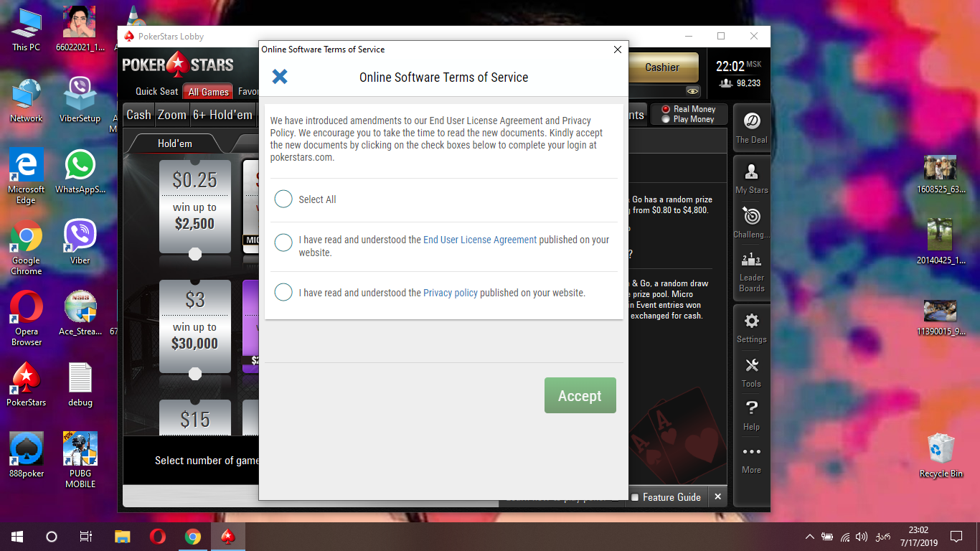The image size is (980, 551).
Task: Switch to All Games tab
Action: [209, 91]
